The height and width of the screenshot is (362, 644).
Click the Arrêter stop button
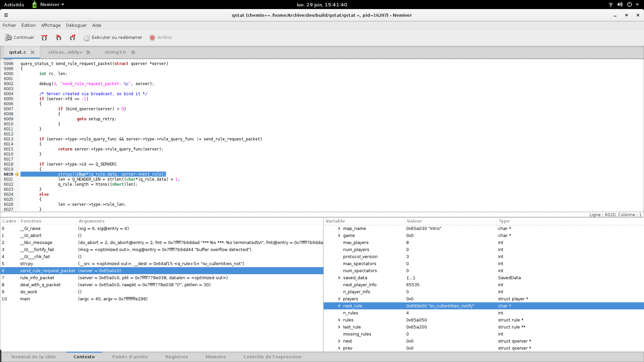click(x=161, y=38)
